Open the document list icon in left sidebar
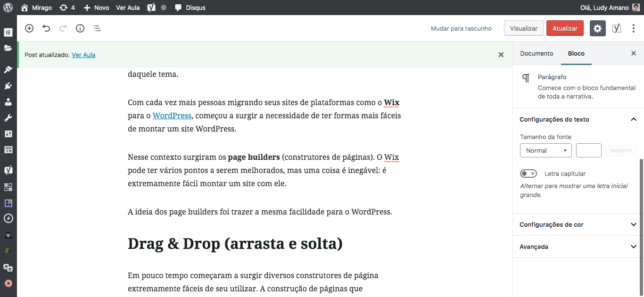Screen dimensions: 644x297 (8, 33)
